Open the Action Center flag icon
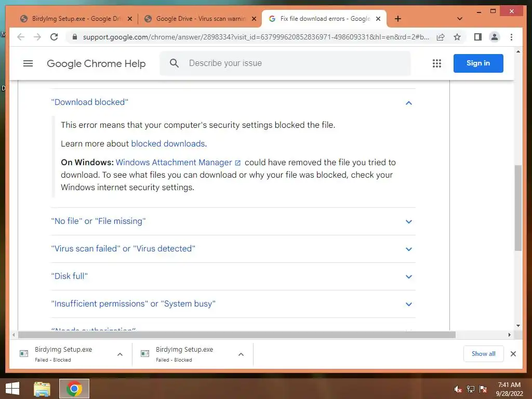The image size is (532, 399). pyautogui.click(x=483, y=389)
